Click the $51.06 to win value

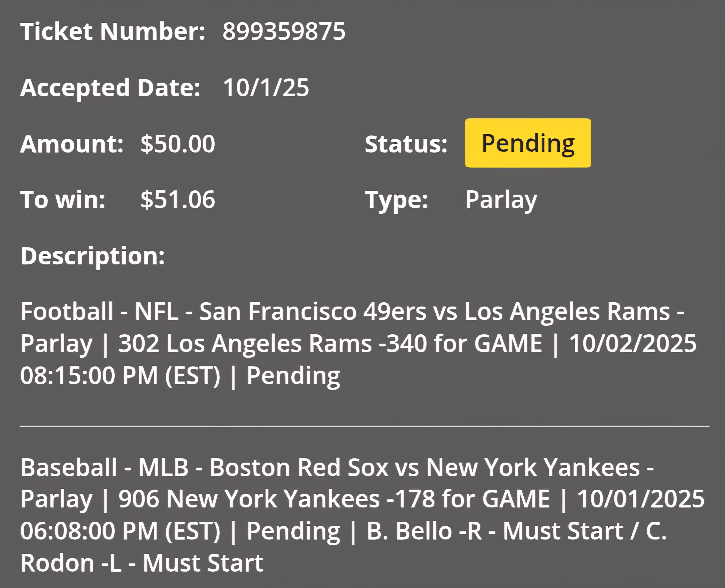point(178,200)
